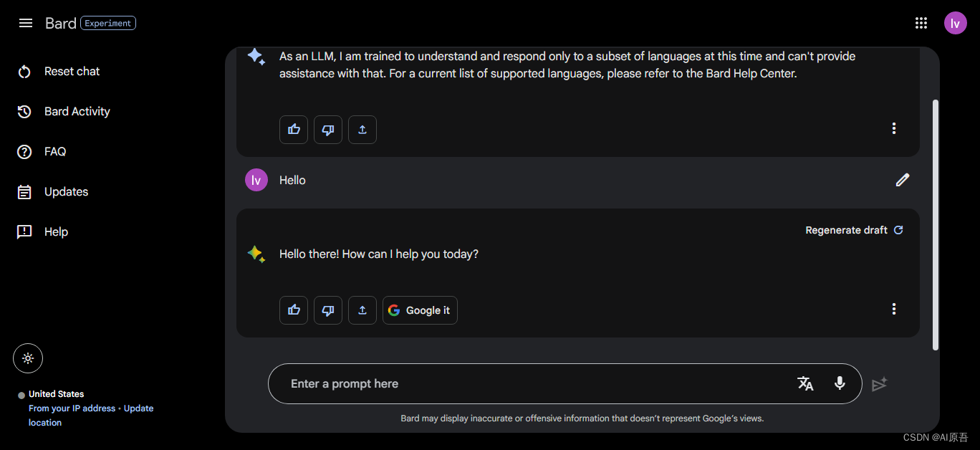Click the Google it button
The width and height of the screenshot is (980, 450).
point(420,310)
